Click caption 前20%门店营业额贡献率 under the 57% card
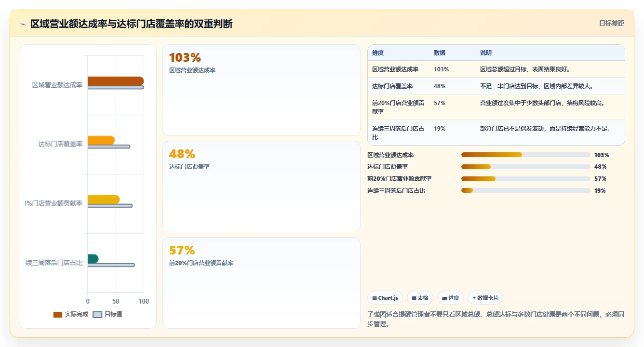 201,263
